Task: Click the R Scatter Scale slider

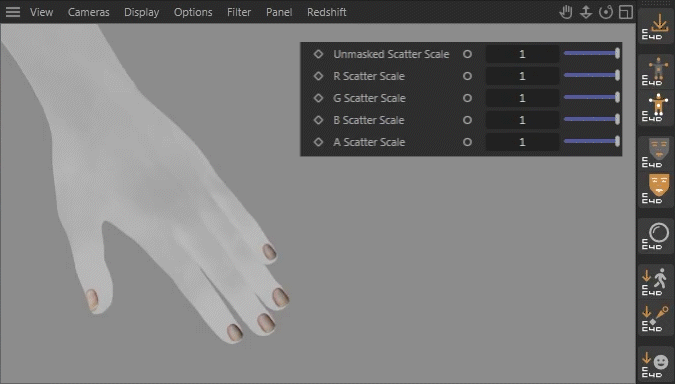Action: click(x=592, y=75)
